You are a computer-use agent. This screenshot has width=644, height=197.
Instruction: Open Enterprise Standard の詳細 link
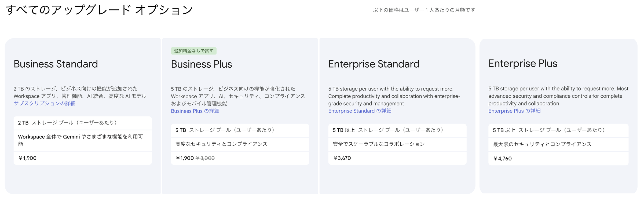pos(360,111)
